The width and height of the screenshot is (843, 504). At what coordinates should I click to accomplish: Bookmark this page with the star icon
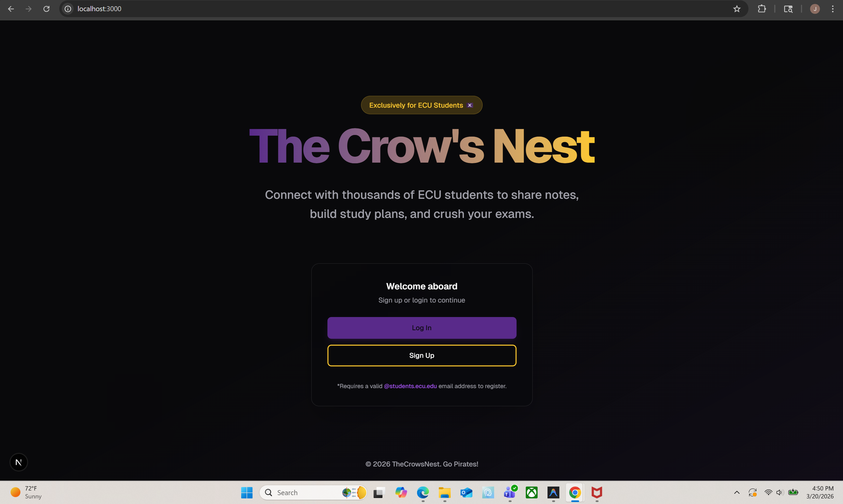737,9
